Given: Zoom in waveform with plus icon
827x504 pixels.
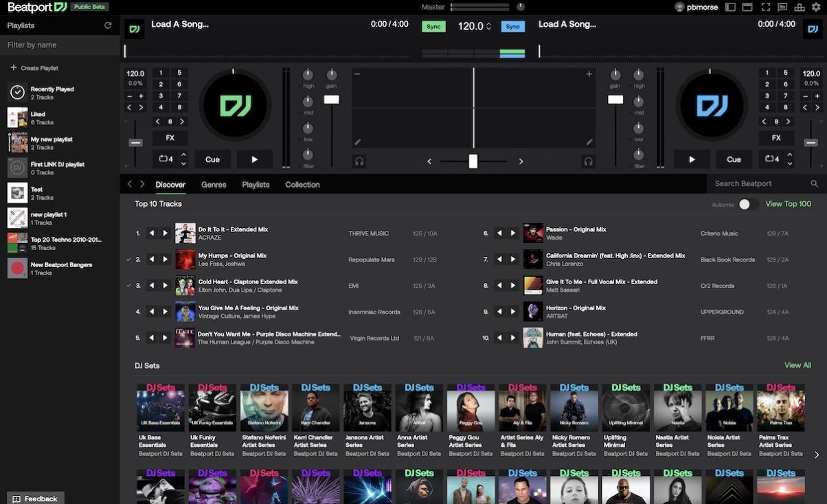Looking at the screenshot, I should point(589,74).
